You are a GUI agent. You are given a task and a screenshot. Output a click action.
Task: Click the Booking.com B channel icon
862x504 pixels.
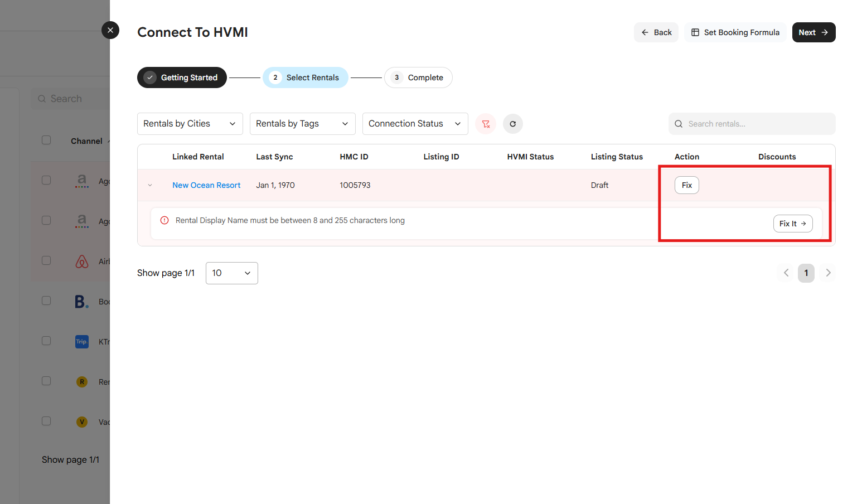[81, 302]
